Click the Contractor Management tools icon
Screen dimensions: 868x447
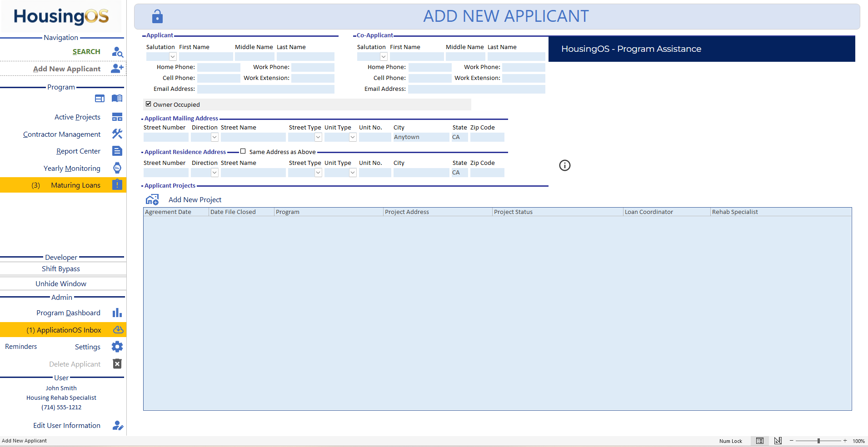117,134
